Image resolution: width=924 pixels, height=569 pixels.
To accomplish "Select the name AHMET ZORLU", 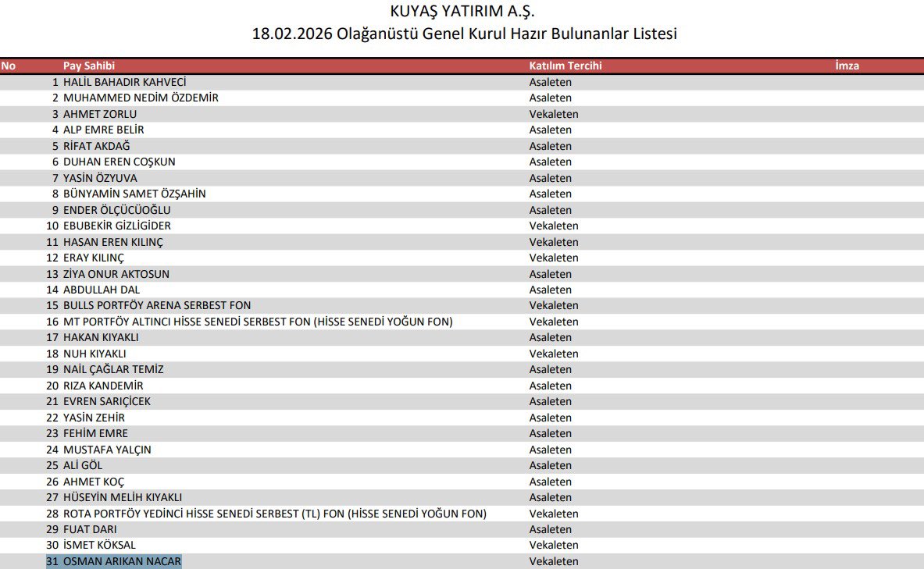I will point(100,114).
